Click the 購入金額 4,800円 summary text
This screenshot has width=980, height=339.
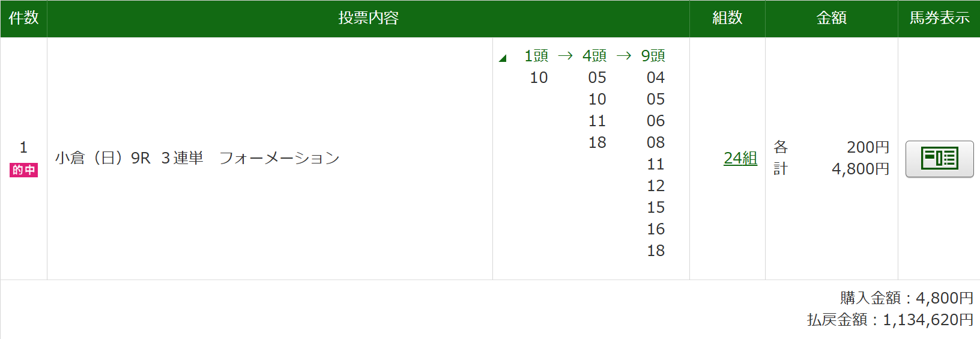click(906, 298)
